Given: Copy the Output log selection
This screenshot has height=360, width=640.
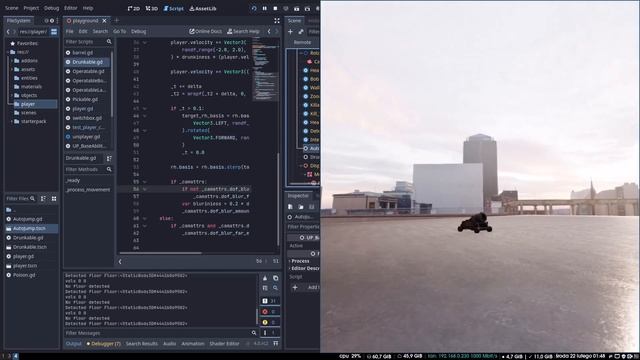Looking at the screenshot, I should coord(276,278).
